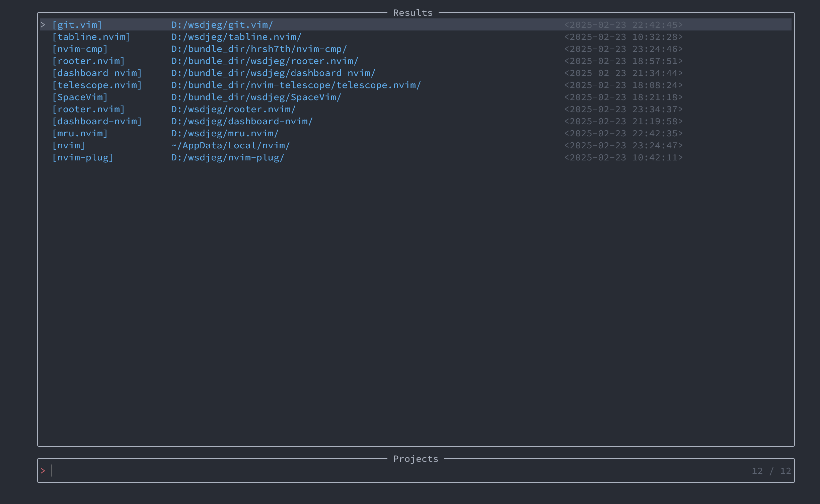Focus the Projects prompt input field
Viewport: 820px width, 504px height.
(x=335, y=471)
